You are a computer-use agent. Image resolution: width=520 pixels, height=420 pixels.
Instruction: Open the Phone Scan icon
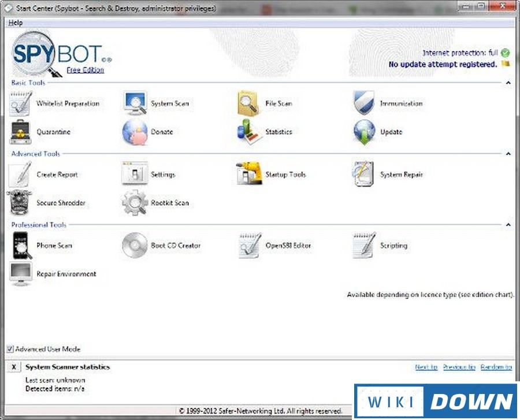[22, 246]
